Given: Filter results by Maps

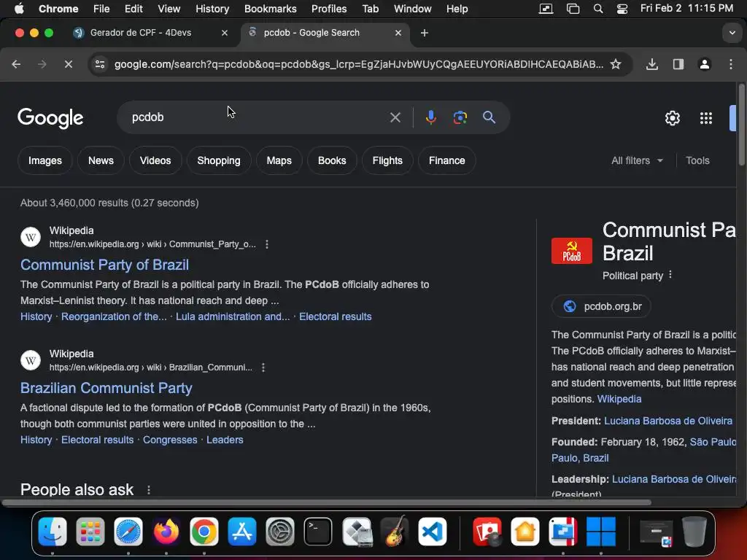Looking at the screenshot, I should [x=279, y=160].
